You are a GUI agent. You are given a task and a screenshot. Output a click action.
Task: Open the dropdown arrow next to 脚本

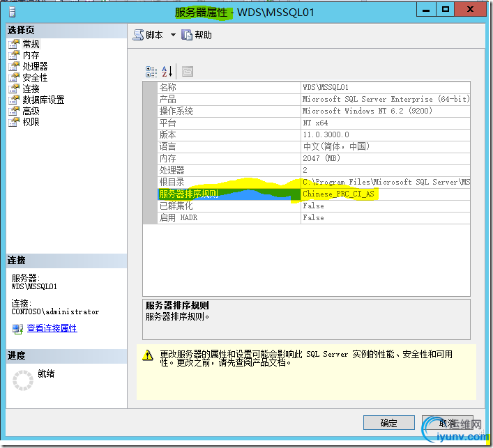pyautogui.click(x=173, y=35)
